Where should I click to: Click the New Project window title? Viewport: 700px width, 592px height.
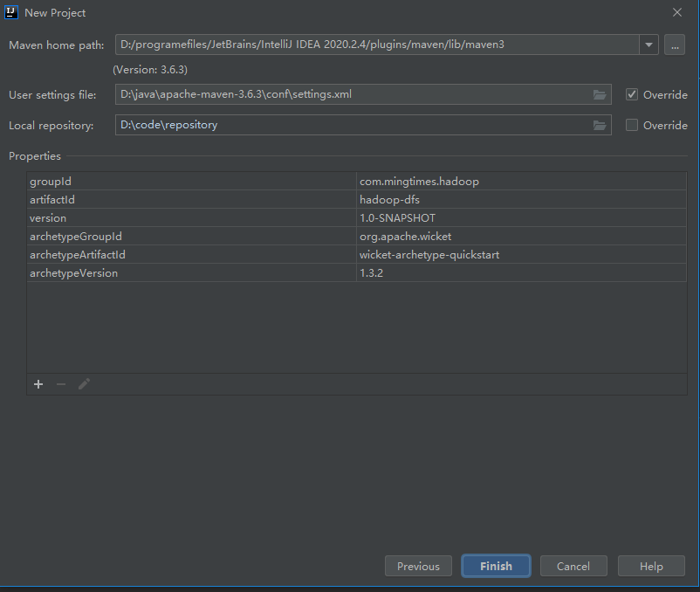click(x=55, y=13)
